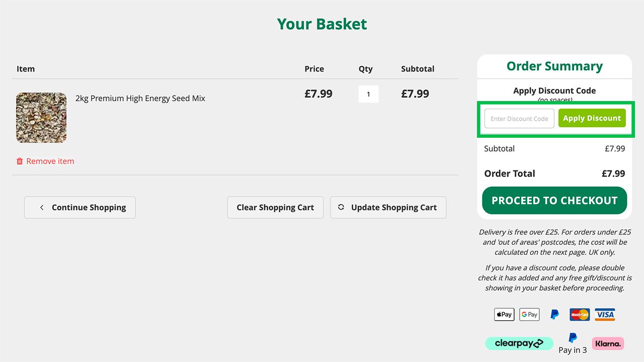Click the Clearpay badge
The width and height of the screenshot is (644, 362).
pos(519,343)
